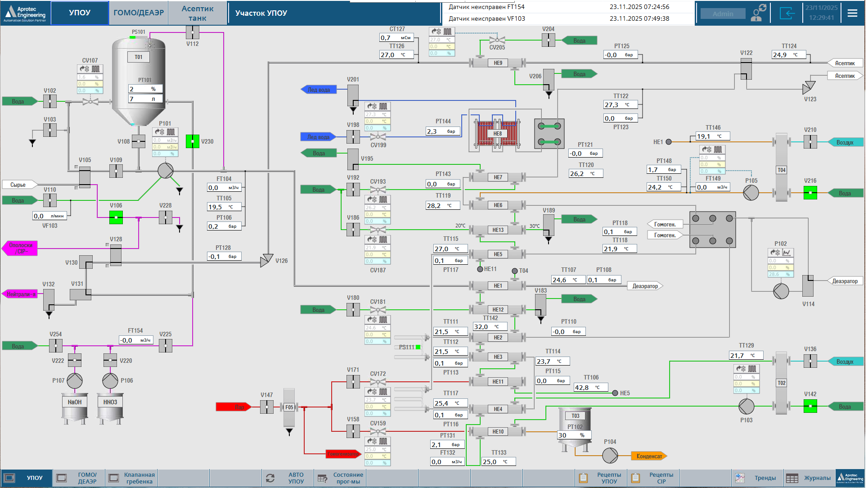Toggle the V216 water valve
The height and width of the screenshot is (488, 868).
coord(810,193)
